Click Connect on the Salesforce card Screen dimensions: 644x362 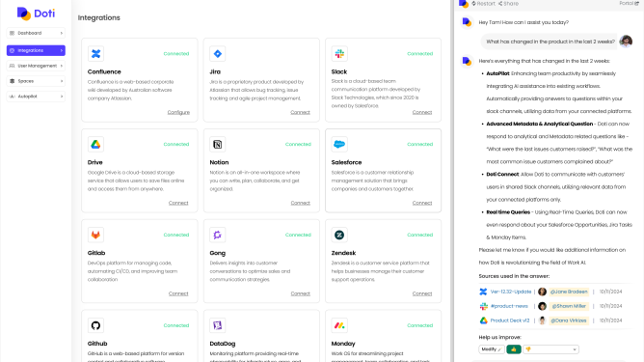pos(422,203)
